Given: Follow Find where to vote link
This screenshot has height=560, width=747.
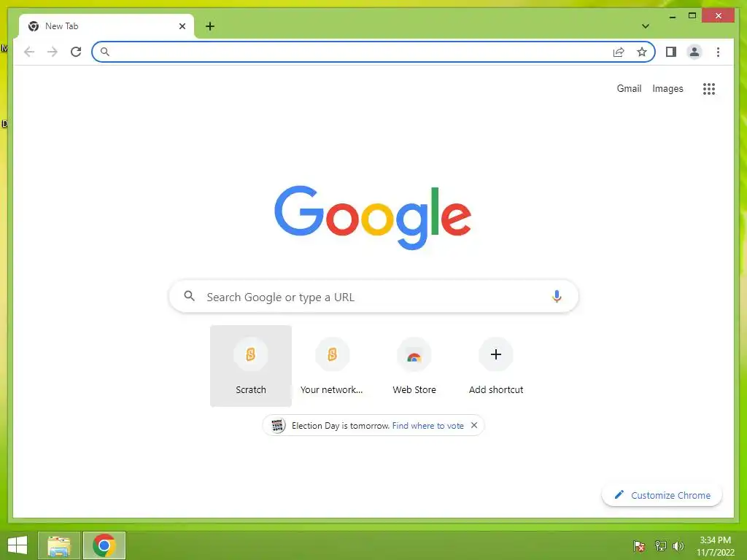Looking at the screenshot, I should (x=427, y=426).
